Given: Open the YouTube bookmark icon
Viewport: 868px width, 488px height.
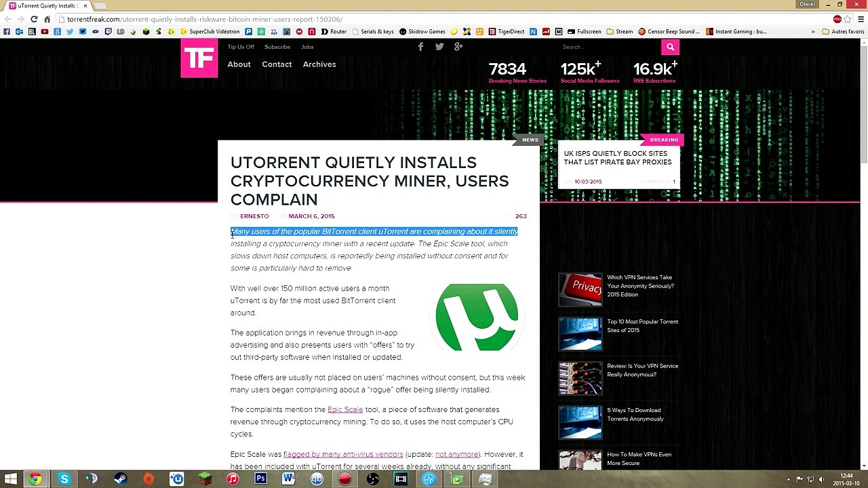Looking at the screenshot, I should (x=45, y=31).
